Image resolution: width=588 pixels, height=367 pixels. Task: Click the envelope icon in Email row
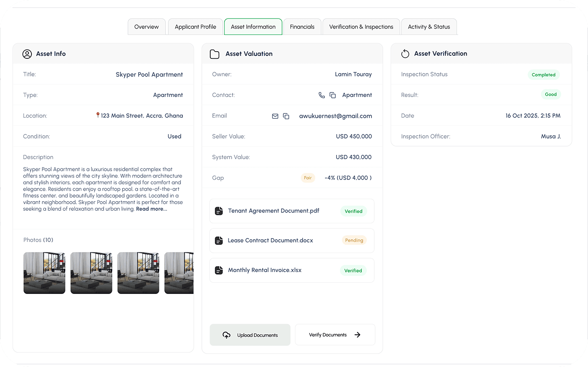pyautogui.click(x=275, y=116)
